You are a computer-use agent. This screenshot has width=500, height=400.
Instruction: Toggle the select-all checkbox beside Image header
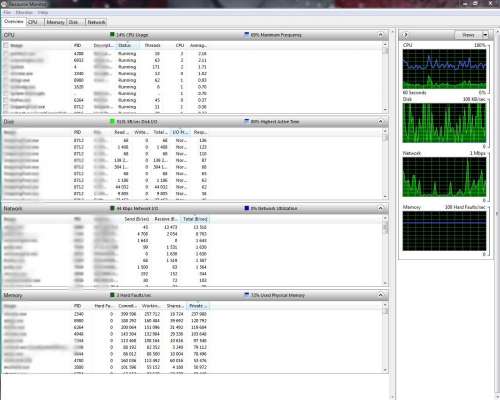[6, 45]
